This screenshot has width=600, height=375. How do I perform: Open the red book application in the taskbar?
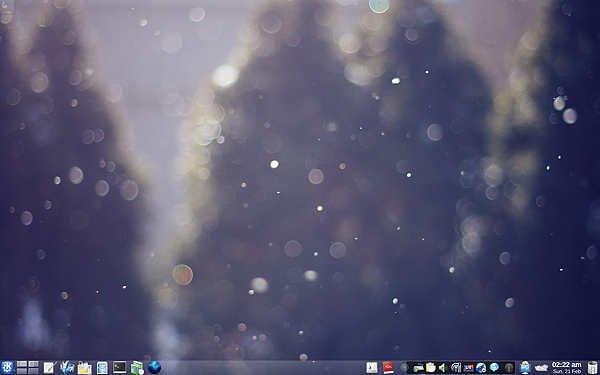pyautogui.click(x=388, y=368)
